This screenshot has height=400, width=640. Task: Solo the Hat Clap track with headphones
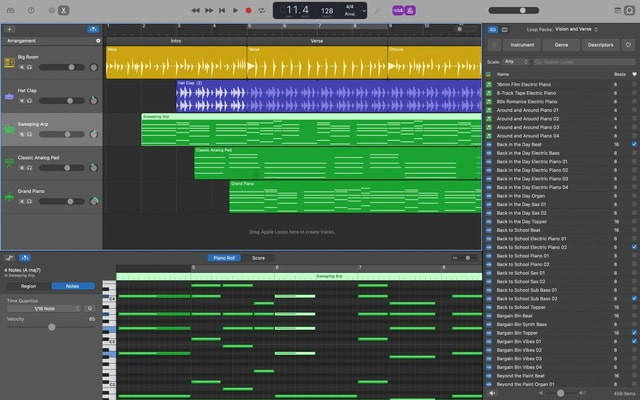[30, 100]
